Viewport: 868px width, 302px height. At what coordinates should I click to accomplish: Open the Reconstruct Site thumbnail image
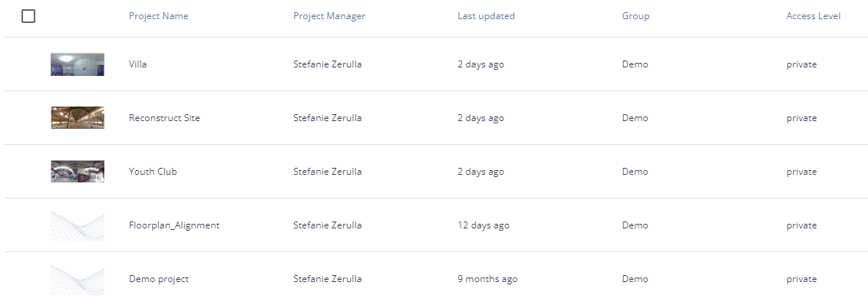coord(78,118)
